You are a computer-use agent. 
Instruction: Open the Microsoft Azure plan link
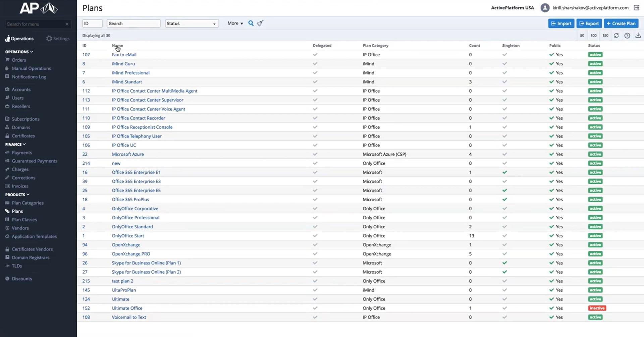coord(128,154)
